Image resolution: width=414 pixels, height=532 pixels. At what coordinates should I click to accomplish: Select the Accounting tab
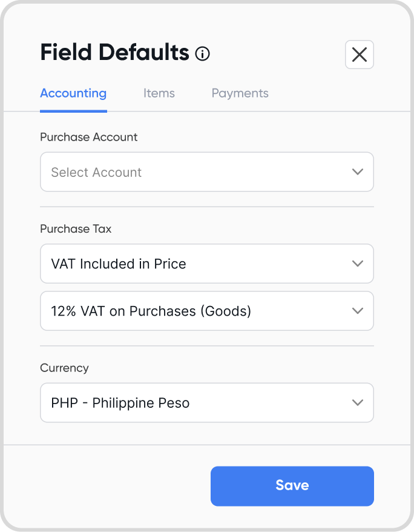click(73, 93)
